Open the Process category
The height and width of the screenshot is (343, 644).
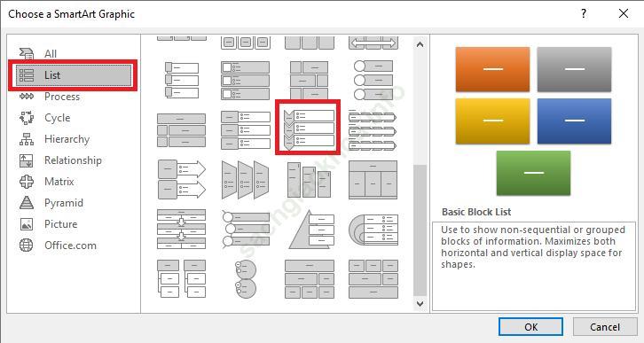[61, 97]
